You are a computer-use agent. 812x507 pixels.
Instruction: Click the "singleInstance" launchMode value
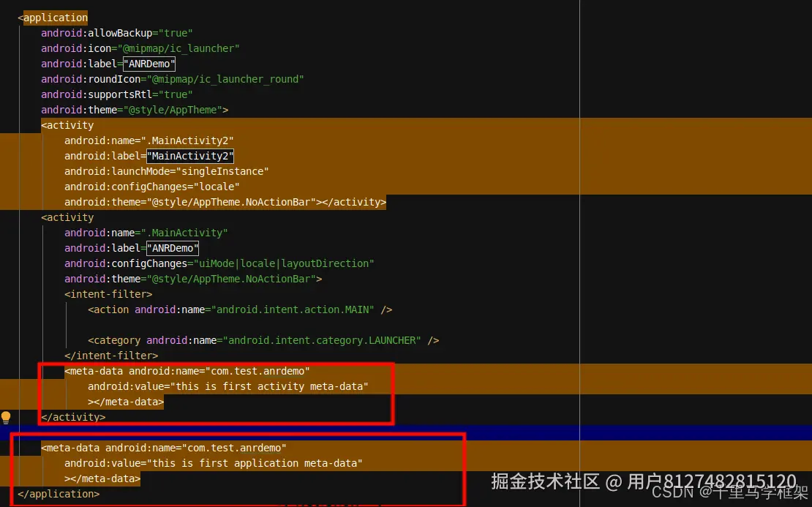pos(222,171)
